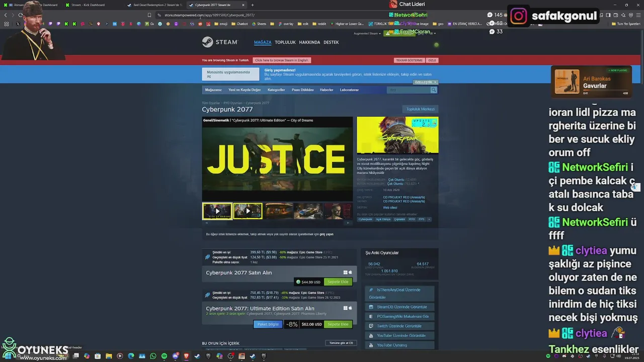Open the emoji bookmarks folder
The image size is (644, 362).
221,24
